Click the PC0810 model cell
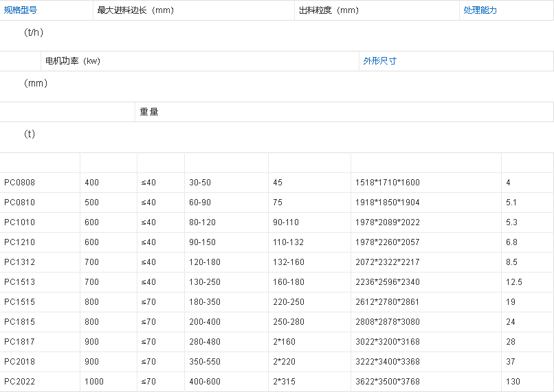Screen dimensions: 554x392 [19, 203]
